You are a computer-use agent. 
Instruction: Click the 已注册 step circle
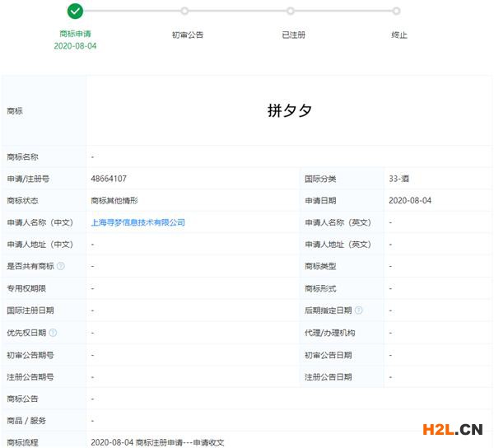tap(291, 11)
